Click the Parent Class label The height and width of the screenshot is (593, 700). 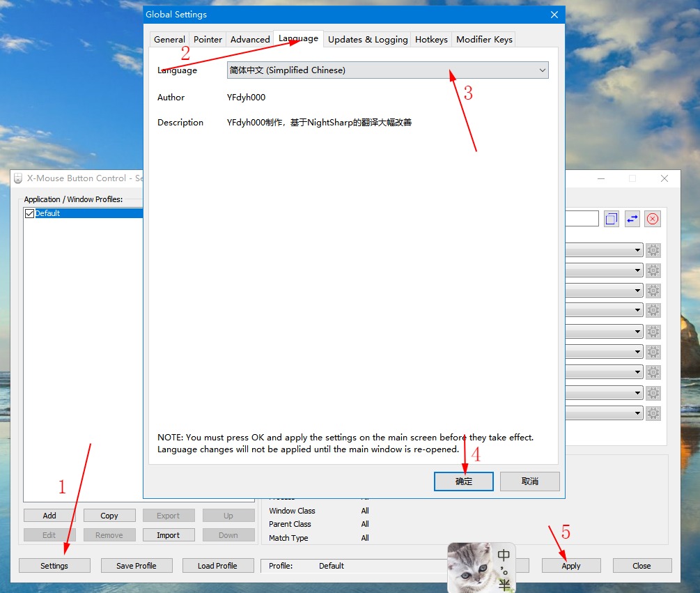coord(290,524)
